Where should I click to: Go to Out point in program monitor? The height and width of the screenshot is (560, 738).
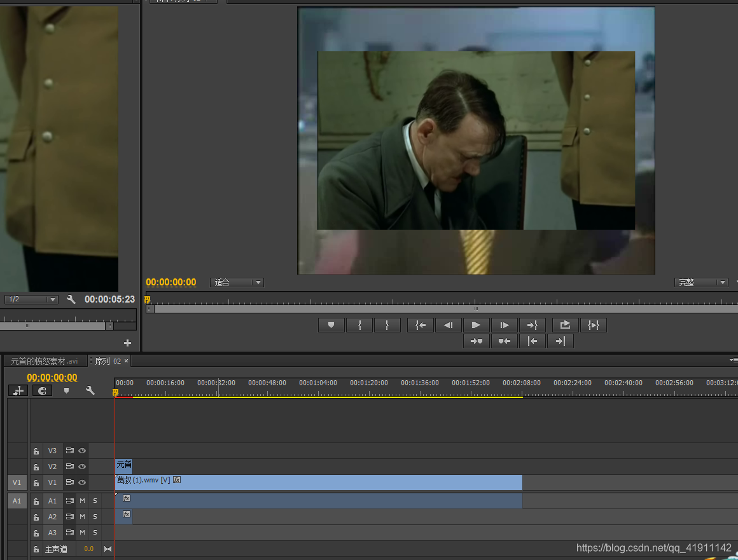[533, 325]
